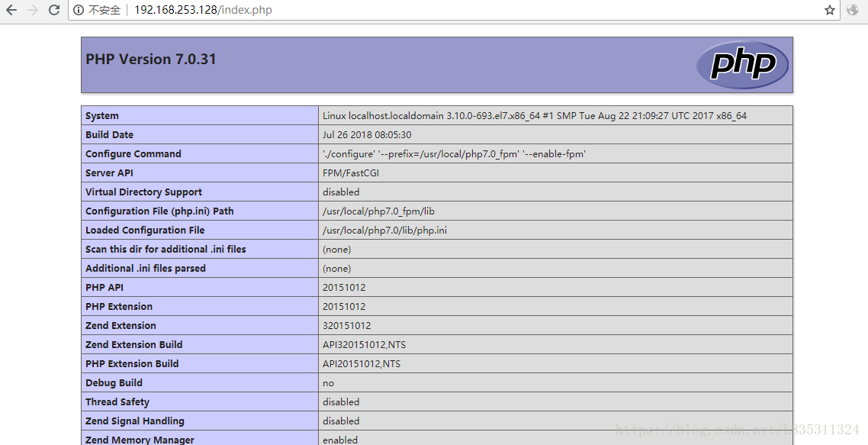Click the 'System' row label
The width and height of the screenshot is (868, 445).
pos(102,116)
